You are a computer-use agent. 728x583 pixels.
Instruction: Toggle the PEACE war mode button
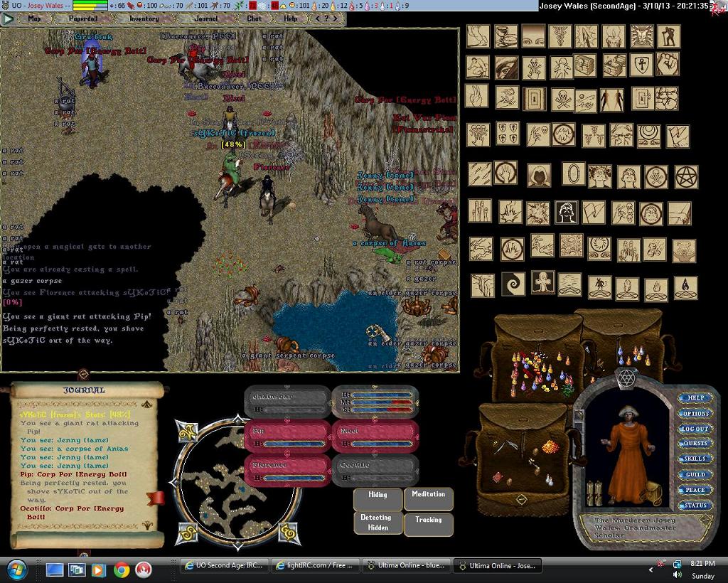click(695, 490)
